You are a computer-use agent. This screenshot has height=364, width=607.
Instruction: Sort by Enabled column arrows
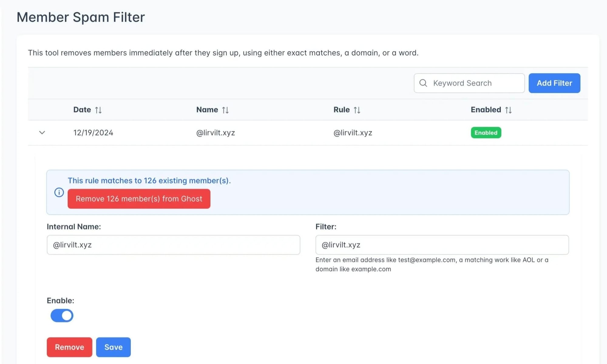(x=508, y=110)
